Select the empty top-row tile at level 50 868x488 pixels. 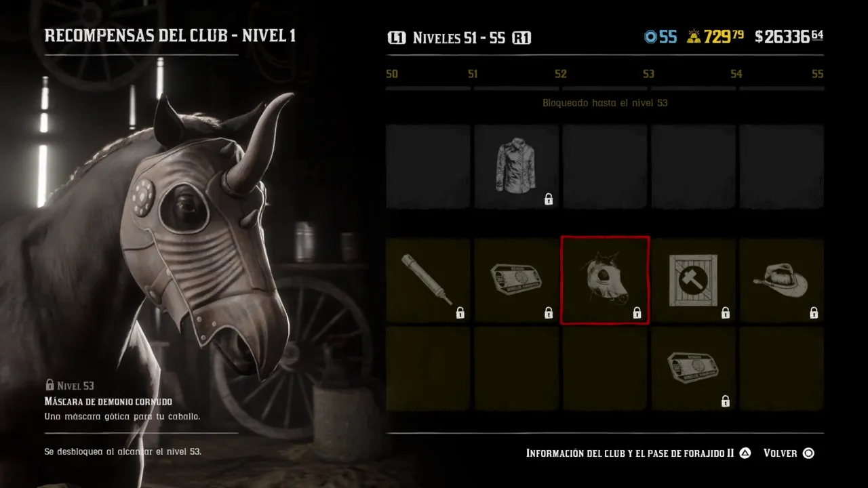pos(428,166)
